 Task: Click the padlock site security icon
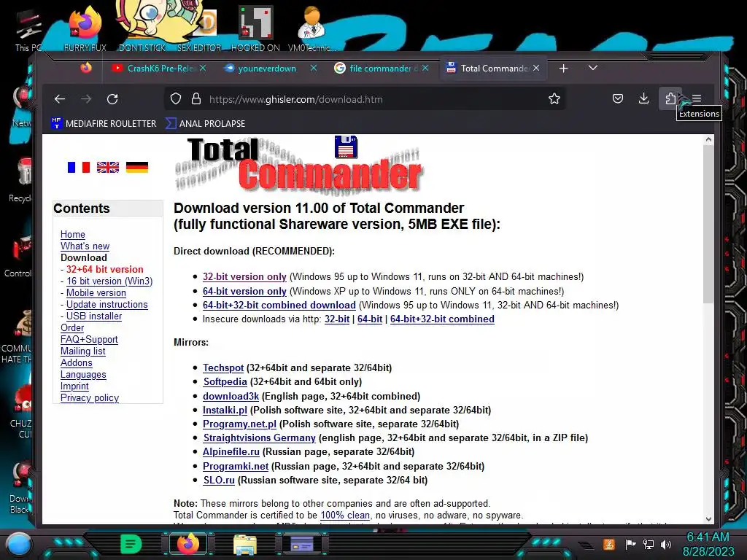click(x=196, y=99)
